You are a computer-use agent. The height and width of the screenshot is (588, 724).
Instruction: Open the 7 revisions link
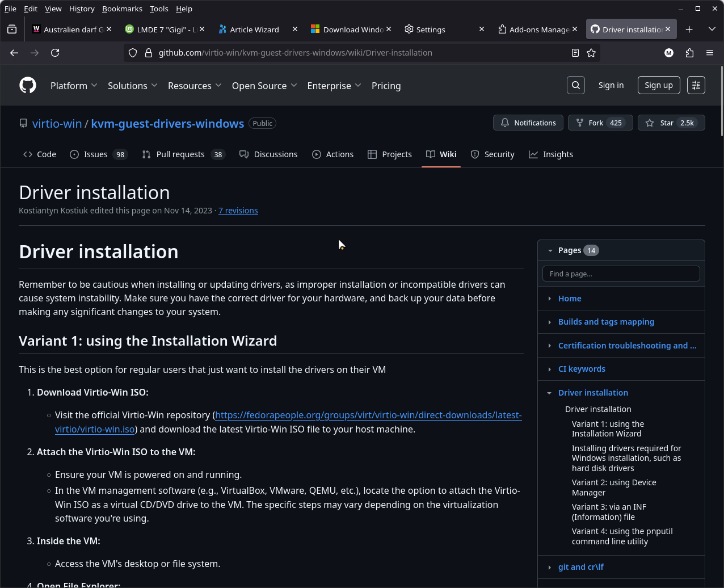(x=238, y=211)
